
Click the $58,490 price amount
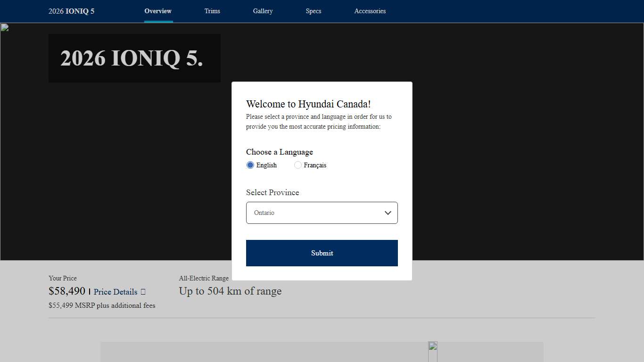tap(67, 291)
